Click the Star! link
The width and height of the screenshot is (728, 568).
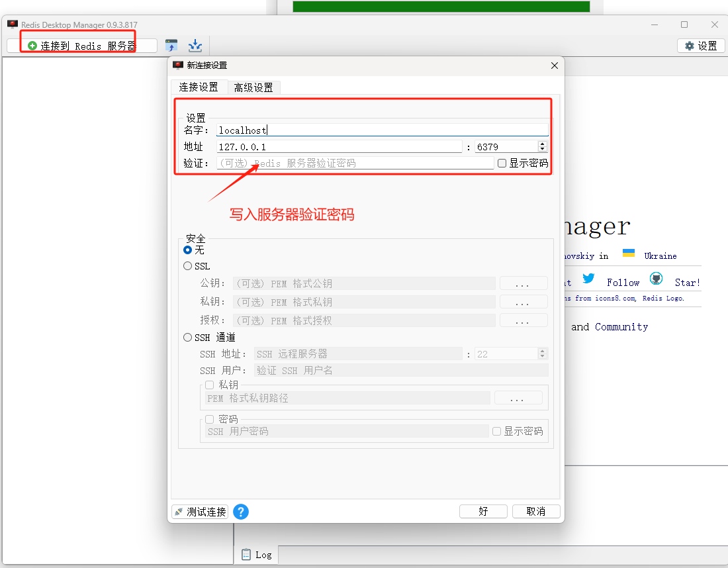[x=687, y=283]
